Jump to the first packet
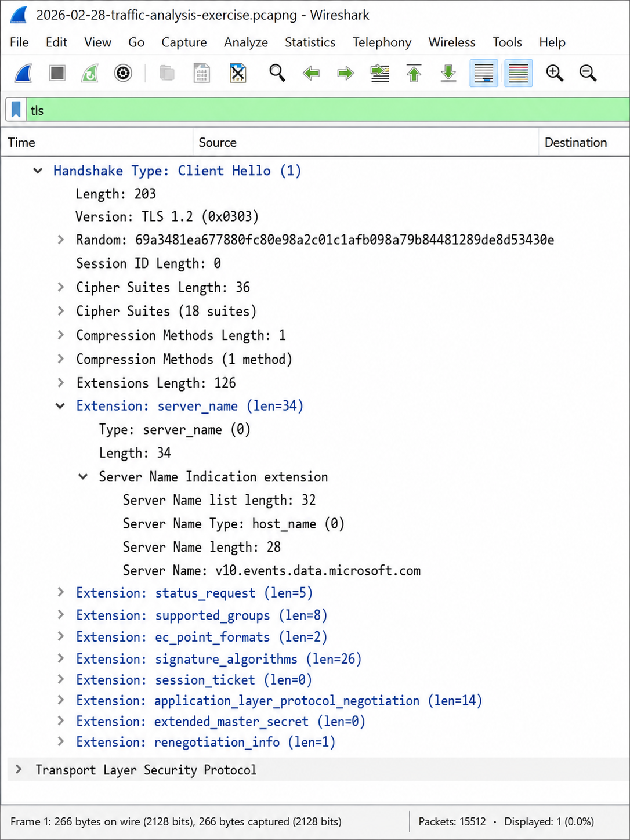630x840 pixels. (x=414, y=74)
